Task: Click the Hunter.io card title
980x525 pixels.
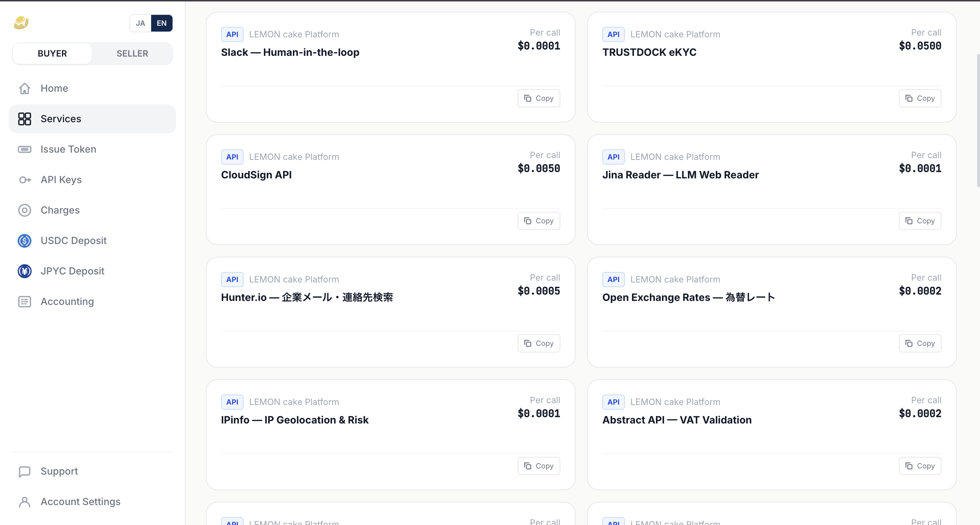Action: (x=307, y=298)
